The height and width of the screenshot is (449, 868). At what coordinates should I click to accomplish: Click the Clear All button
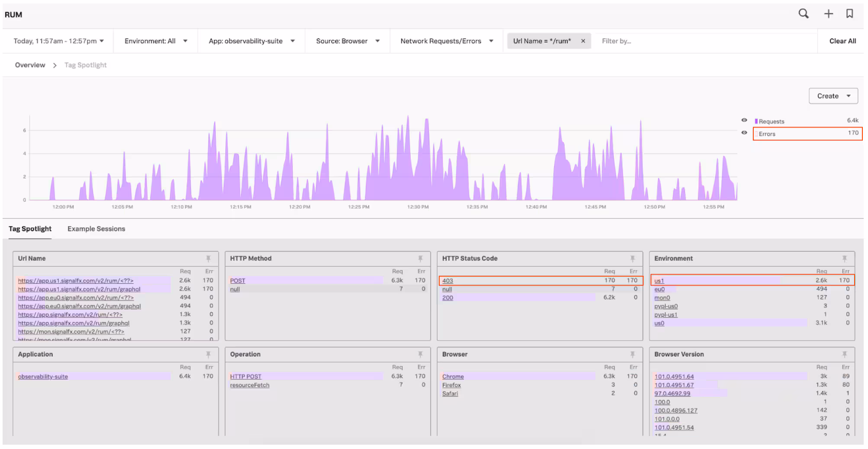(x=842, y=41)
